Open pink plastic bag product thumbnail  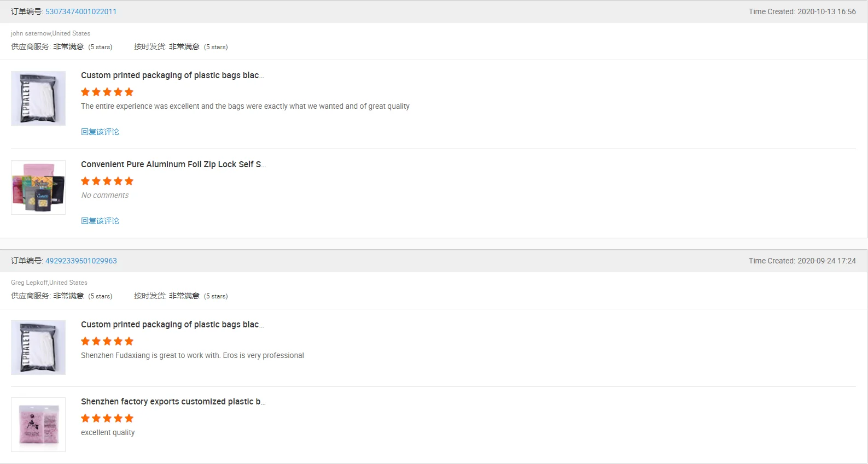[x=38, y=425]
